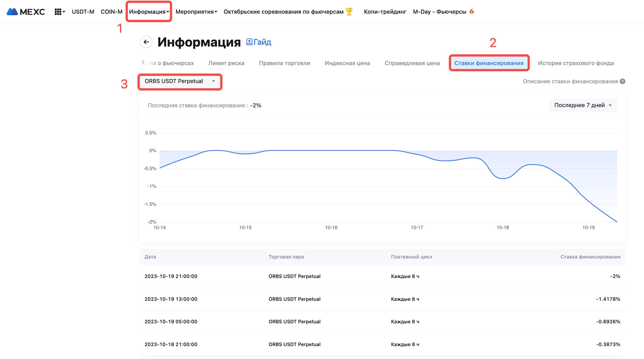Expand the ORBS USDT Perpetual dropdown
The image size is (644, 359).
[180, 81]
